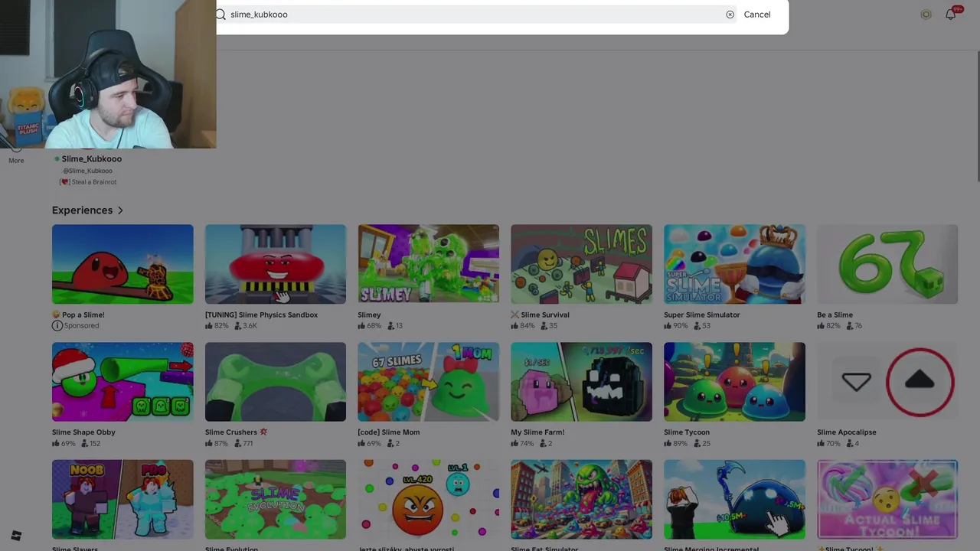Click the players icon under Slime Crushers
Image resolution: width=980 pixels, height=551 pixels.
[237, 443]
